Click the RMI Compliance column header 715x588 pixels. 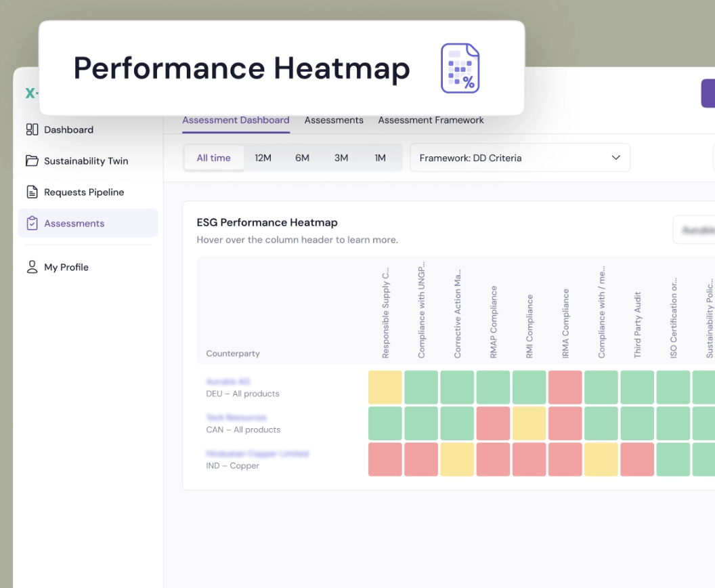pyautogui.click(x=529, y=326)
